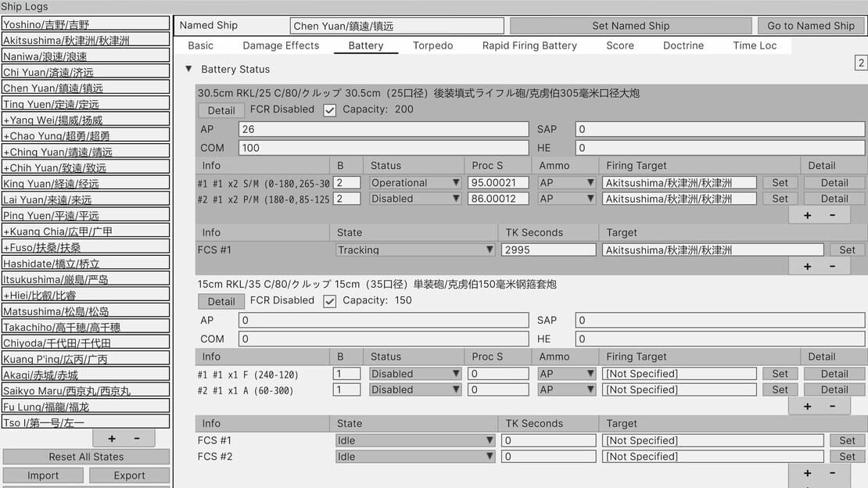Collapse the Battery Status section

coord(188,70)
